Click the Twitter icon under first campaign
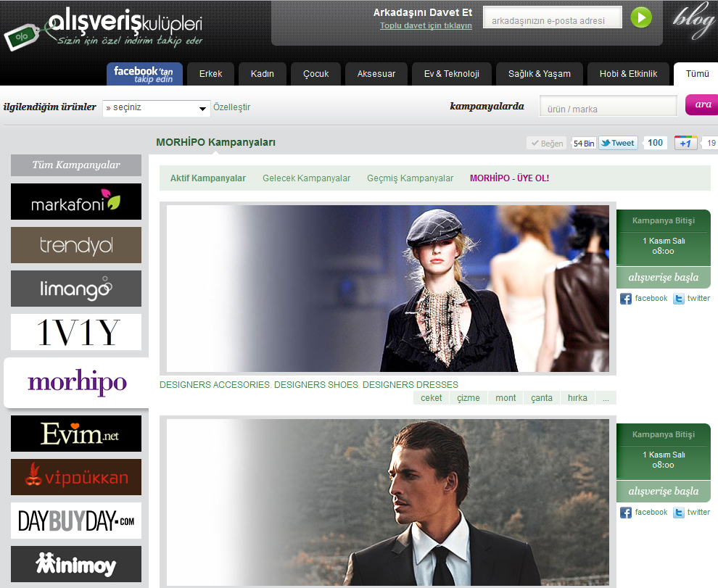 pyautogui.click(x=679, y=299)
